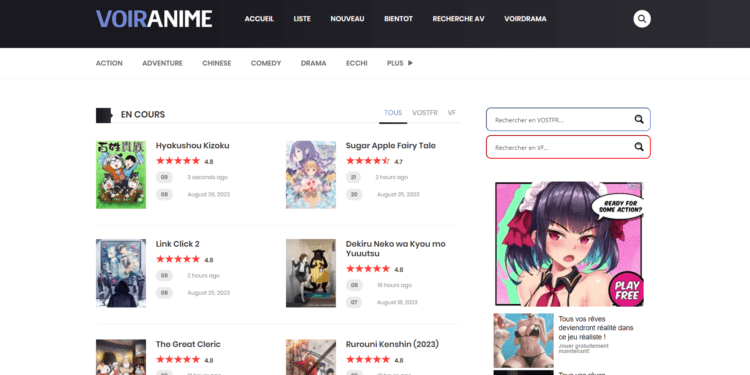Click the PLAY FREE ad badge
Image resolution: width=750 pixels, height=375 pixels.
pos(627,290)
